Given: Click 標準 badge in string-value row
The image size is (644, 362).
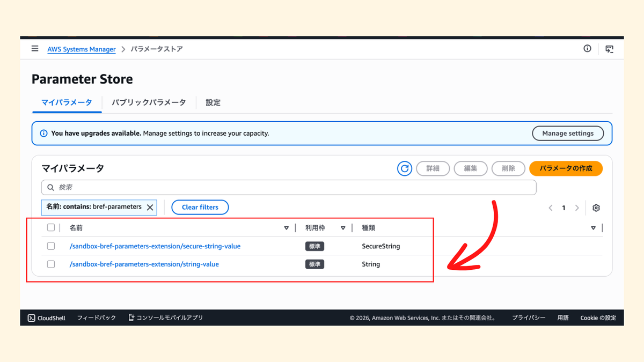Looking at the screenshot, I should pyautogui.click(x=314, y=264).
